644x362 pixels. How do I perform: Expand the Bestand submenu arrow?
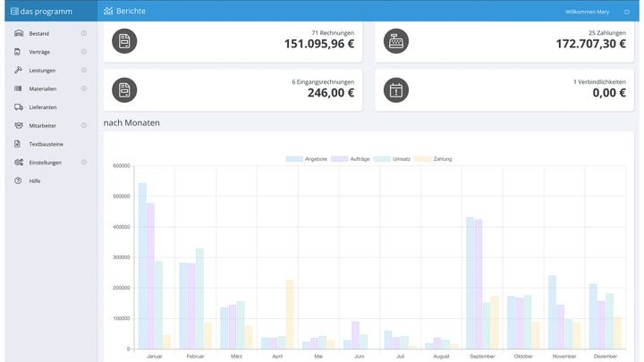point(84,34)
